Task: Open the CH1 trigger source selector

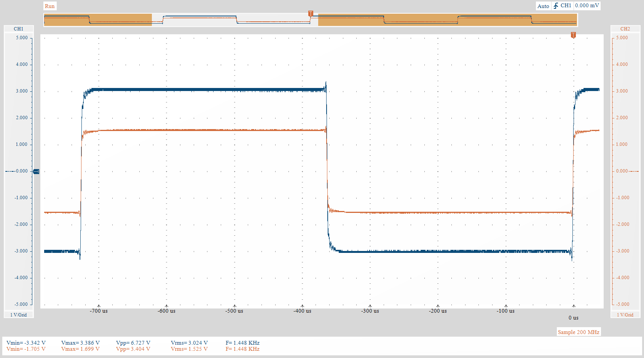Action: click(x=566, y=6)
